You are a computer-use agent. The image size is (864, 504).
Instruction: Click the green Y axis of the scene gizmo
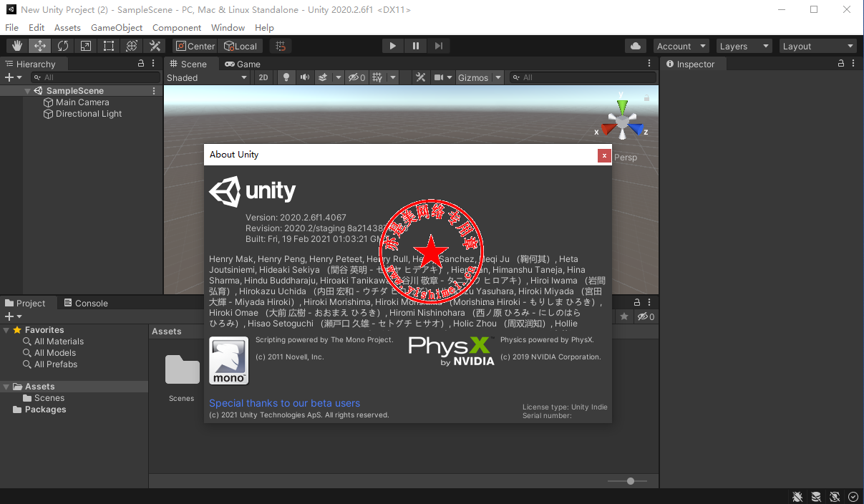coord(622,106)
